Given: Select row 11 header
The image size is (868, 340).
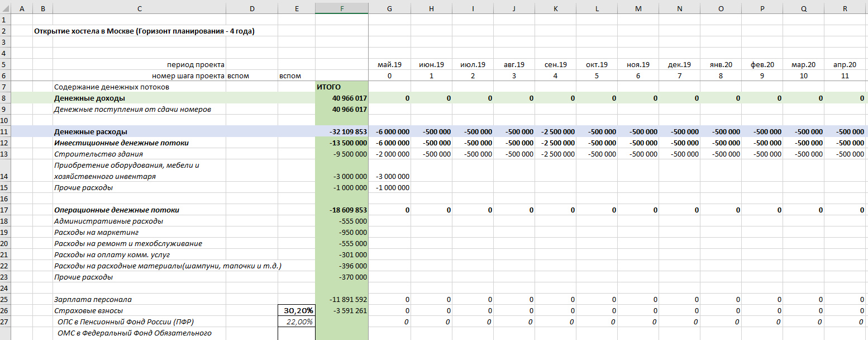Looking at the screenshot, I should pos(5,131).
